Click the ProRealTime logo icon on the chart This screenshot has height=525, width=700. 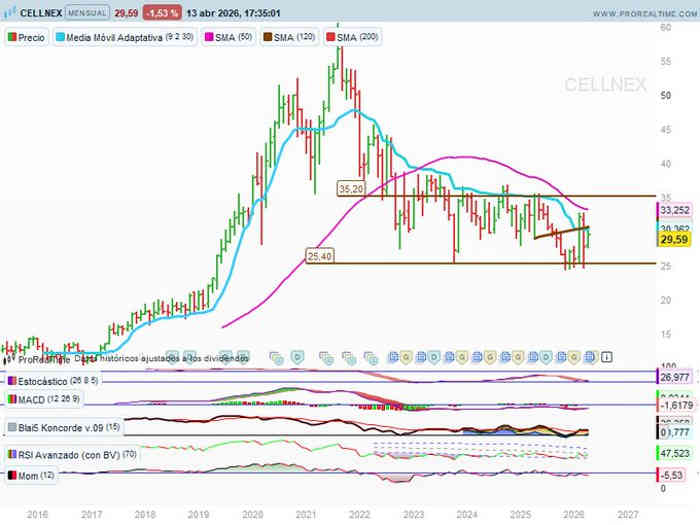coord(10,357)
